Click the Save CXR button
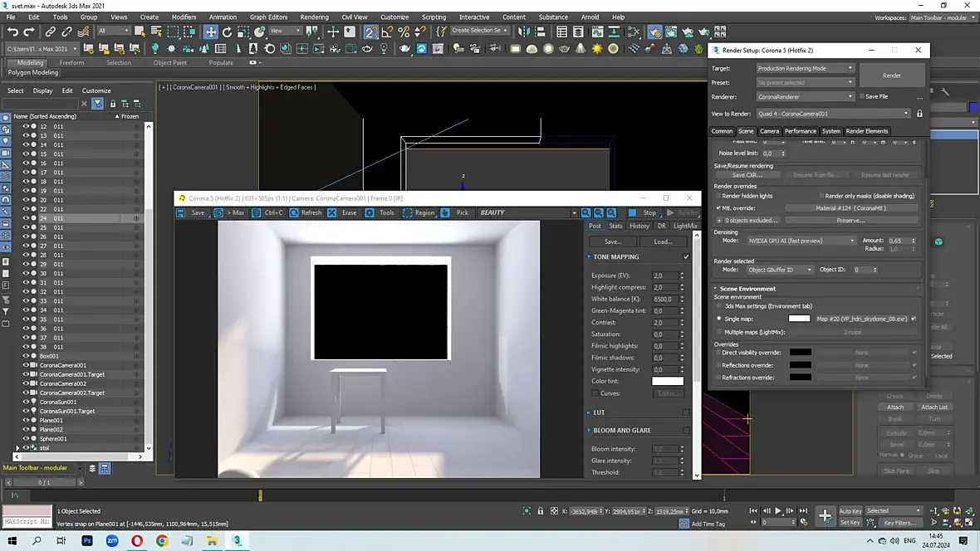 [747, 175]
